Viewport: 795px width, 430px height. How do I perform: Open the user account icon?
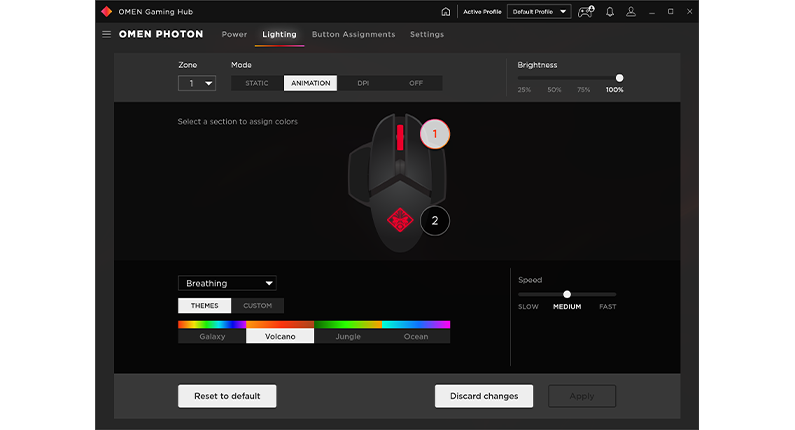pyautogui.click(x=631, y=12)
